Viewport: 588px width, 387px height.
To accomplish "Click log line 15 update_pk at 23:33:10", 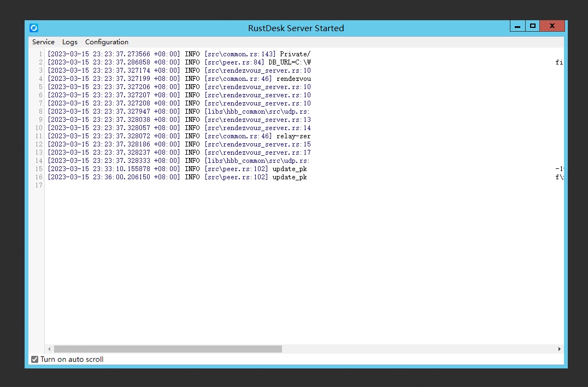I will pyautogui.click(x=178, y=169).
